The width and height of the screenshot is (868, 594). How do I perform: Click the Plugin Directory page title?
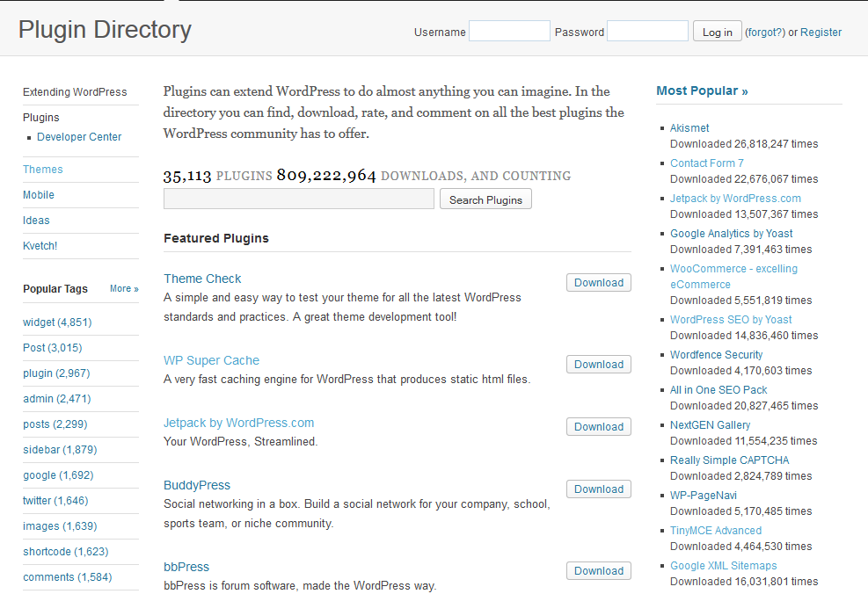click(x=105, y=30)
